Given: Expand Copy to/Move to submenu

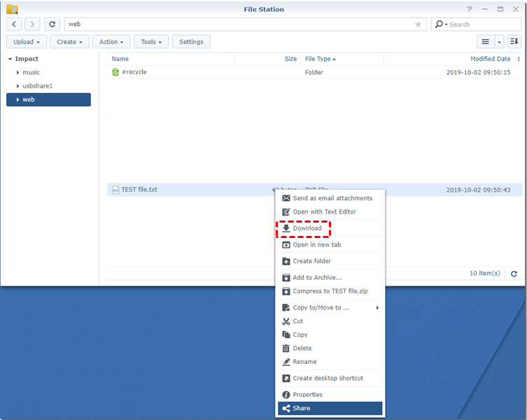Looking at the screenshot, I should (x=330, y=307).
